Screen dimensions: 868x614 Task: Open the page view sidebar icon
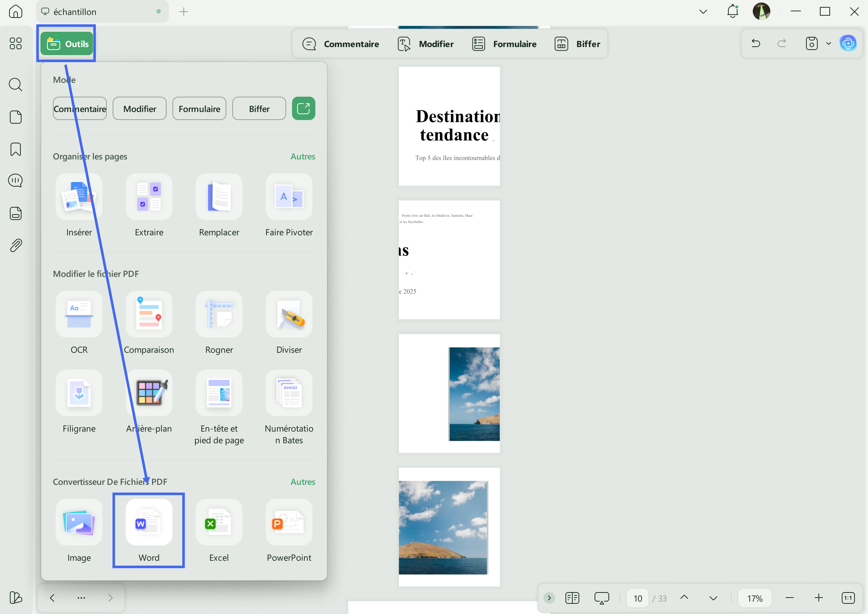click(16, 117)
